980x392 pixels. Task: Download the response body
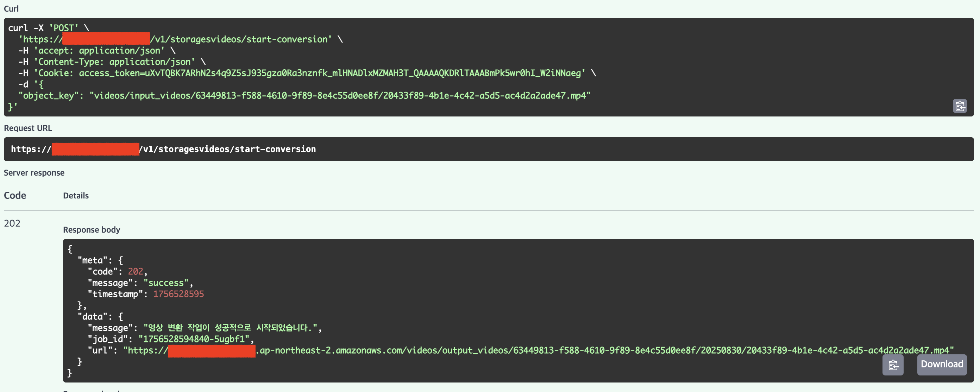942,364
